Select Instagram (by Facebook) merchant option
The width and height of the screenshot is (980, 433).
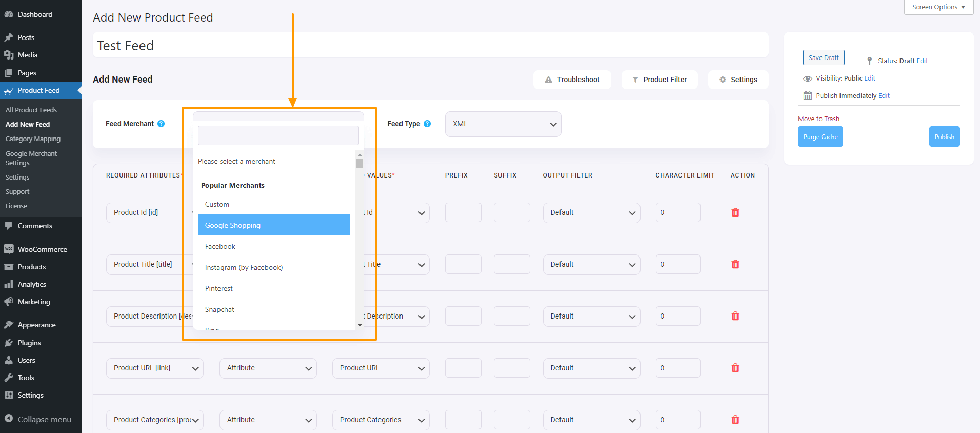tap(274, 267)
